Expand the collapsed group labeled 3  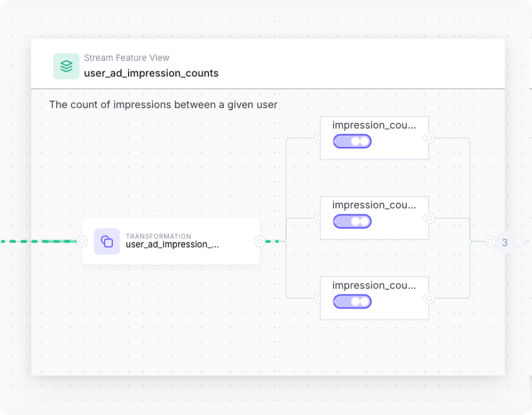click(505, 242)
